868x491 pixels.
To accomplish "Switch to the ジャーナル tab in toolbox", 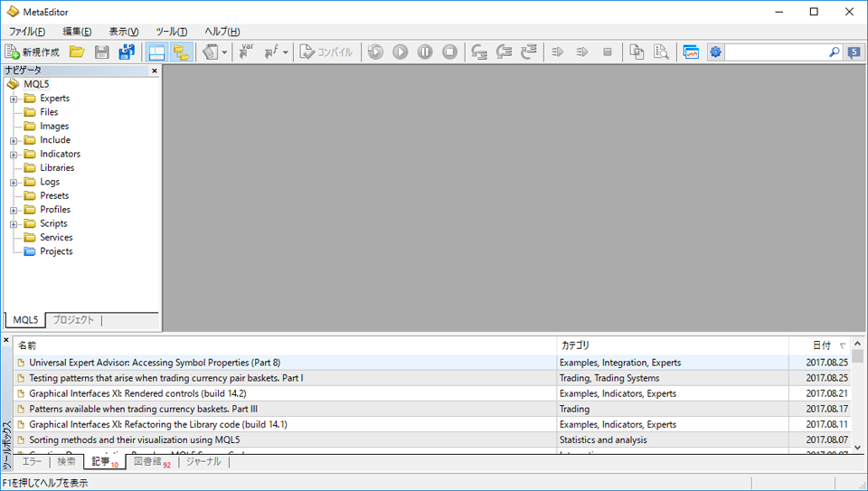I will [x=203, y=462].
